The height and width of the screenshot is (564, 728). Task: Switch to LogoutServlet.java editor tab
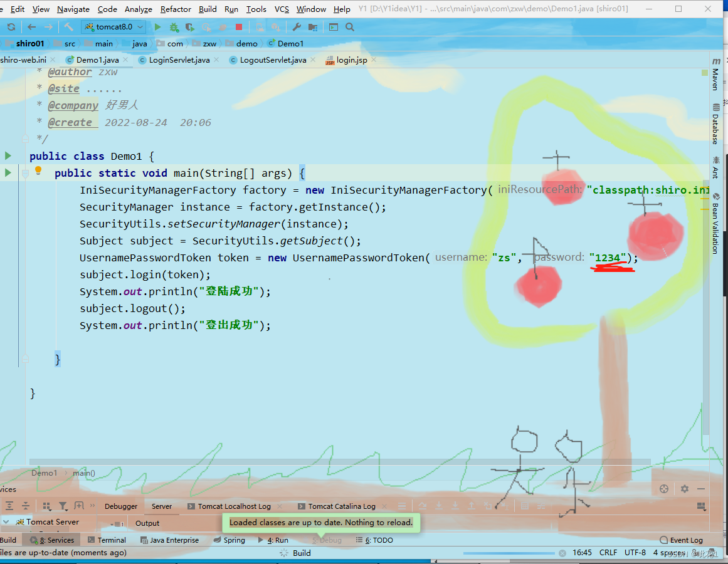click(273, 60)
